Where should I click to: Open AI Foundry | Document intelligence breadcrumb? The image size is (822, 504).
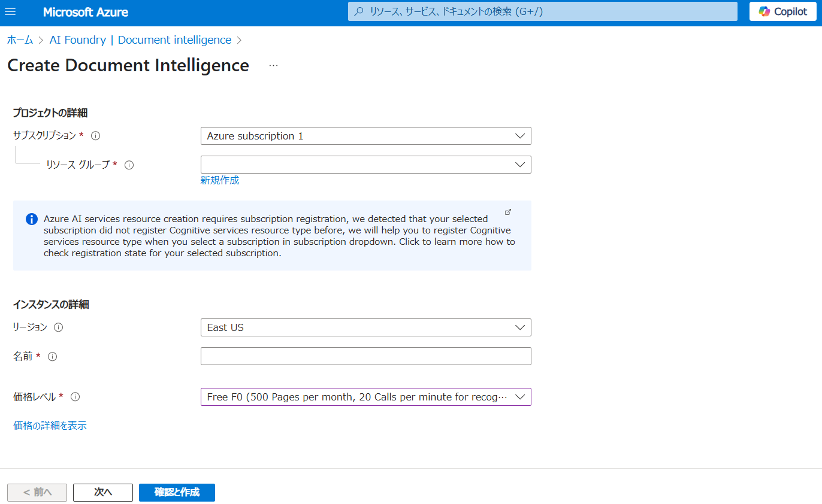point(139,40)
